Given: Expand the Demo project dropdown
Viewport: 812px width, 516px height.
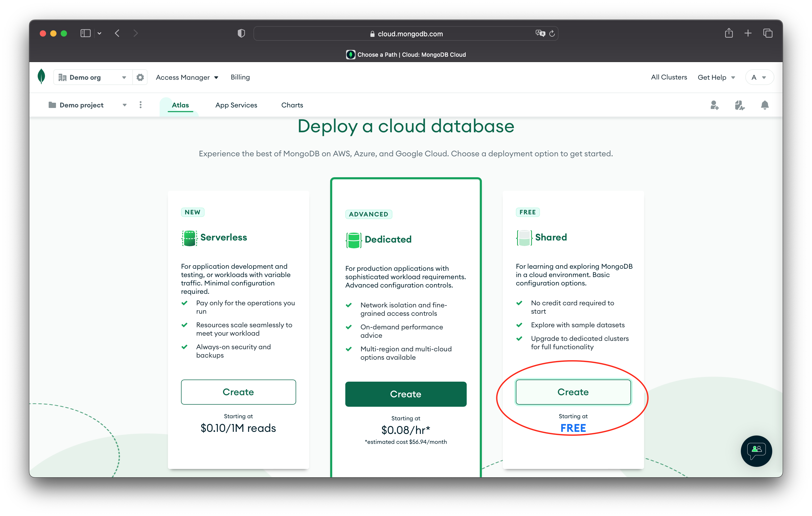Looking at the screenshot, I should tap(124, 105).
